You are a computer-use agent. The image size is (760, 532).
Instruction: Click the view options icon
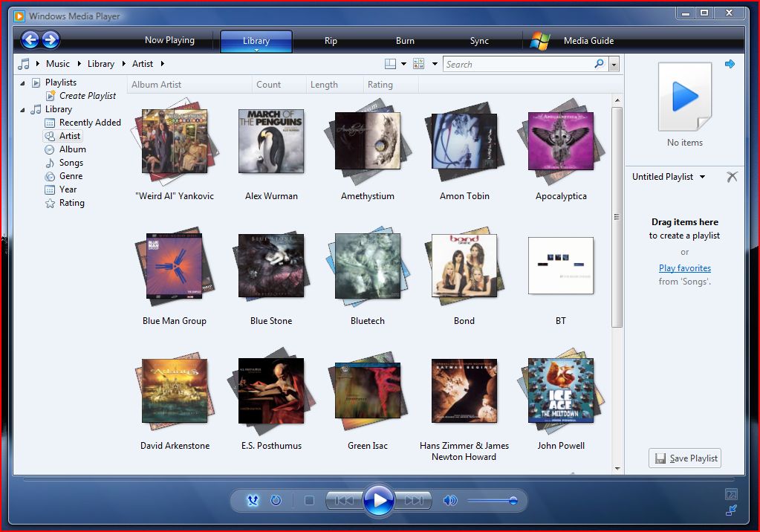pos(419,64)
